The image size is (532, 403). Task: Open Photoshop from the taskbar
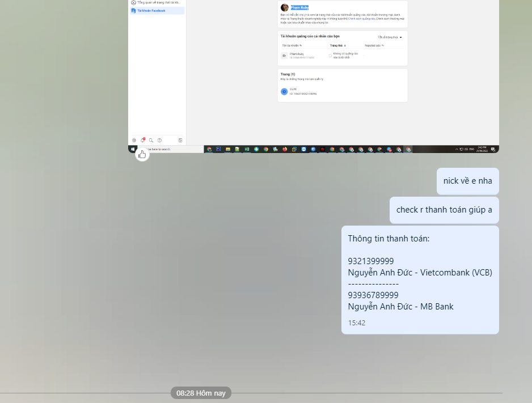pyautogui.click(x=218, y=149)
